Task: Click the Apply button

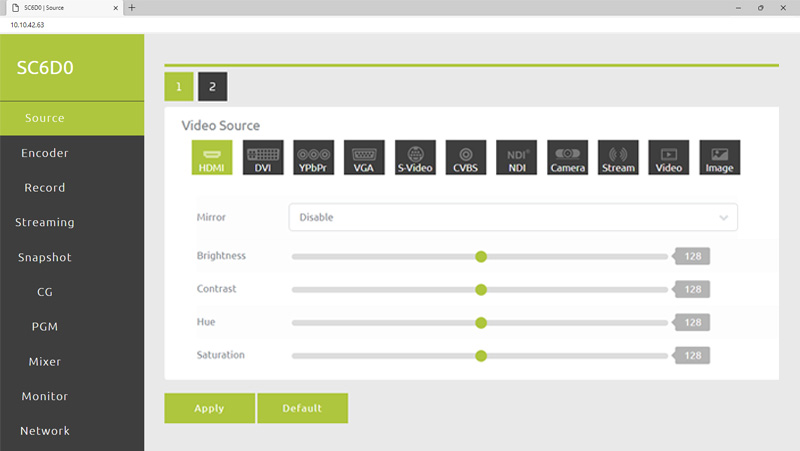Action: pos(209,408)
